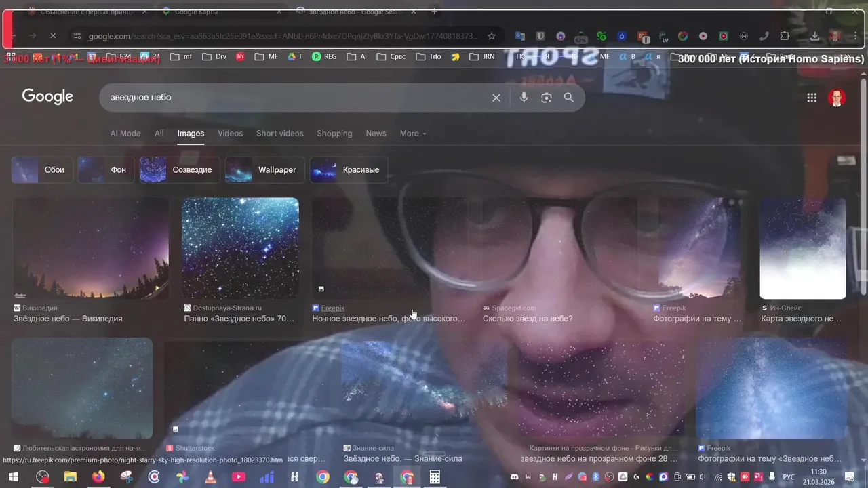
Task: Open Chrome downloads arrow icon
Action: tap(814, 36)
